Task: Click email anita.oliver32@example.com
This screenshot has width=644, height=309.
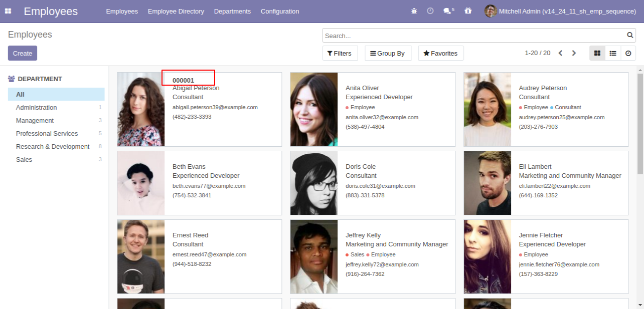Action: point(382,117)
